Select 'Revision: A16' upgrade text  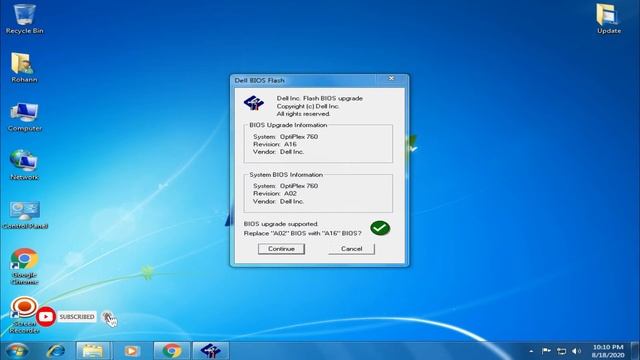275,144
